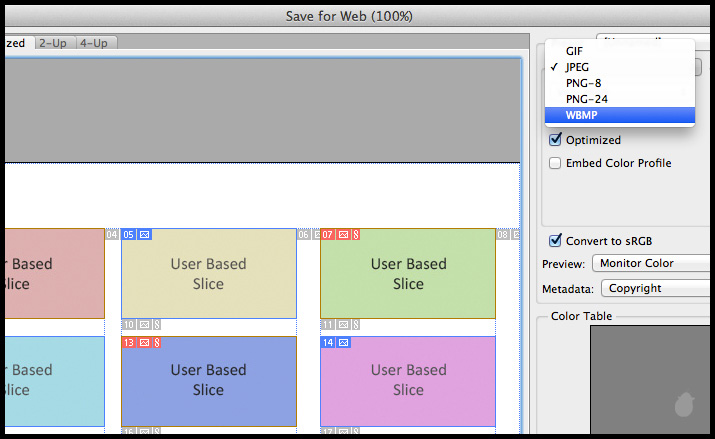This screenshot has width=715, height=439.
Task: Select the green User Based Slice
Action: [408, 273]
